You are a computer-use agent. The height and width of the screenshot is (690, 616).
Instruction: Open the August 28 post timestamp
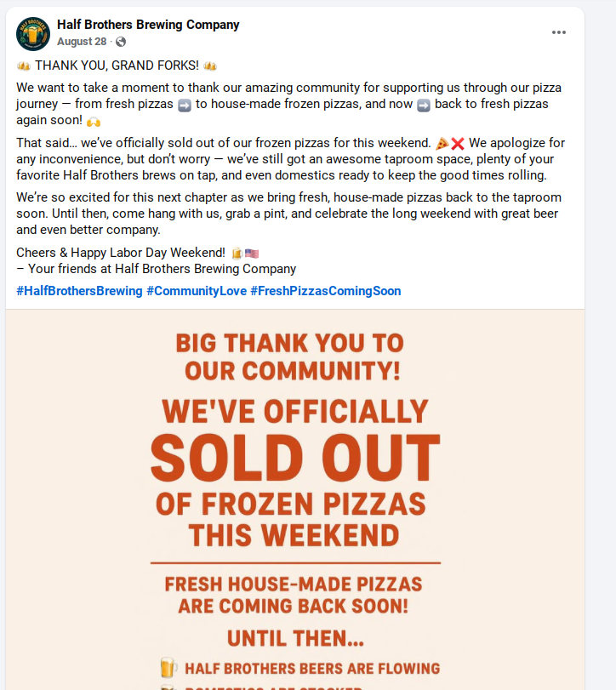[82, 42]
